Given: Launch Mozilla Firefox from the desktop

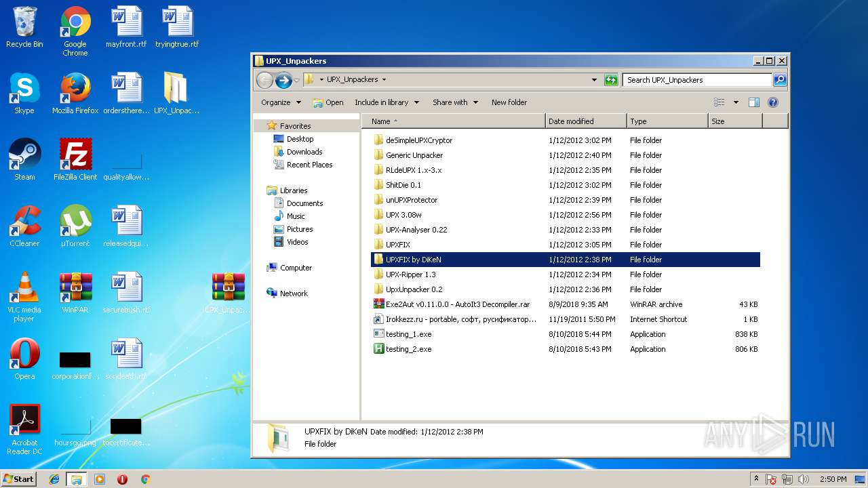Looking at the screenshot, I should click(x=75, y=94).
